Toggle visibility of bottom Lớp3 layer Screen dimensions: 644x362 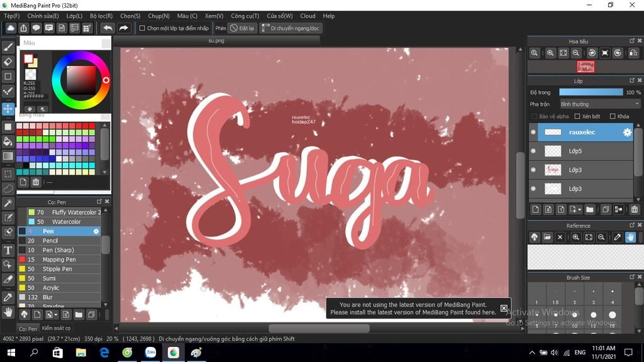pos(533,189)
